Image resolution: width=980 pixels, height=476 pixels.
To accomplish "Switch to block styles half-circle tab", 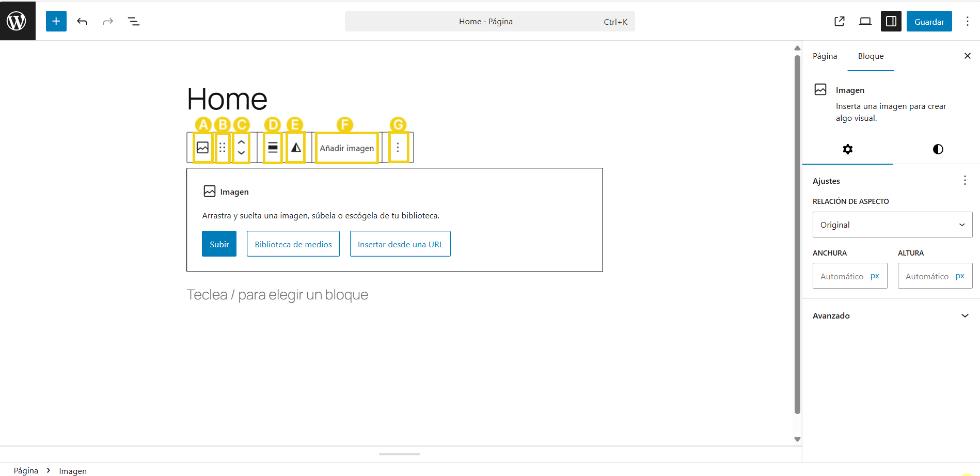I will (938, 149).
